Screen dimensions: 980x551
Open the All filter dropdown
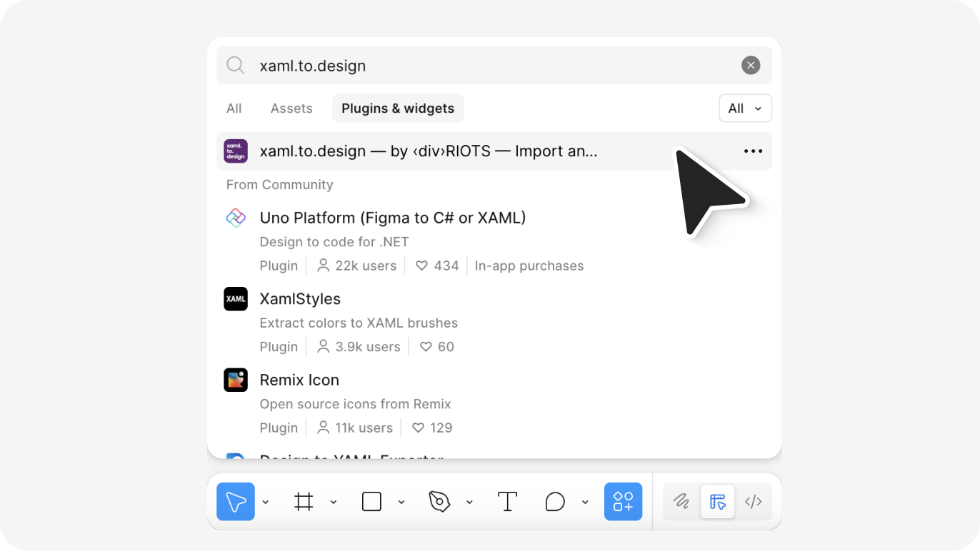point(745,108)
